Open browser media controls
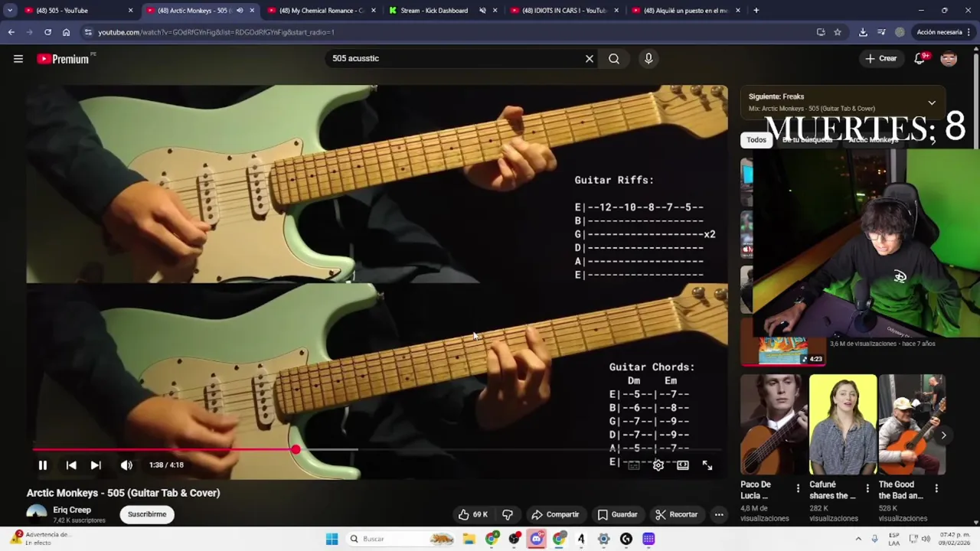Image resolution: width=980 pixels, height=551 pixels. pyautogui.click(x=881, y=32)
